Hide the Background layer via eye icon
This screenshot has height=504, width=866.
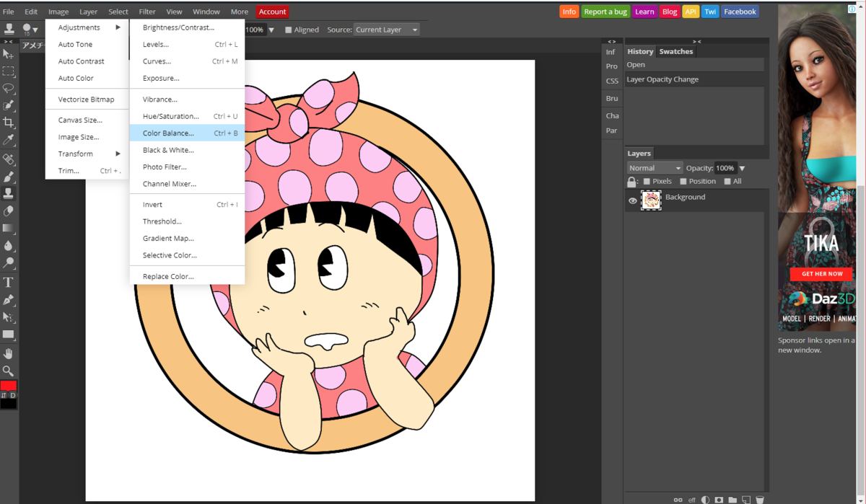633,201
